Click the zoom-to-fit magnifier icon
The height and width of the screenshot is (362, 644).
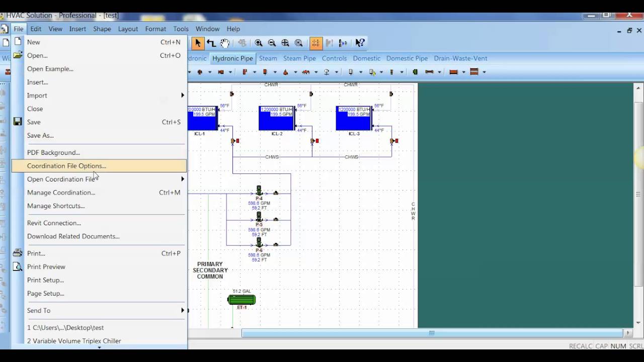[285, 43]
